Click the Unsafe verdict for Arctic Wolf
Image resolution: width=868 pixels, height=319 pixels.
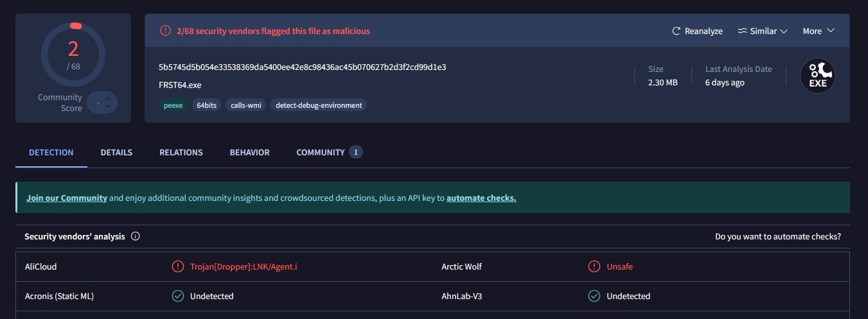tap(620, 266)
